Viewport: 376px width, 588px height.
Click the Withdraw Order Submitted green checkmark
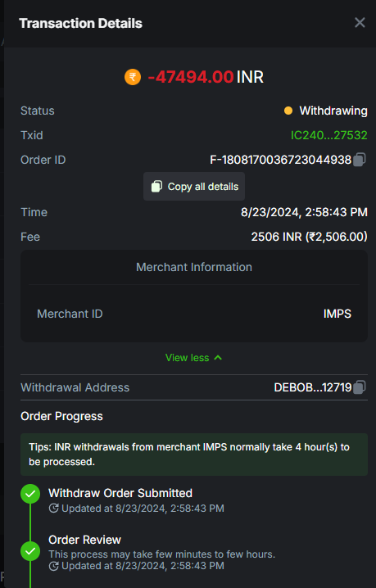[30, 494]
